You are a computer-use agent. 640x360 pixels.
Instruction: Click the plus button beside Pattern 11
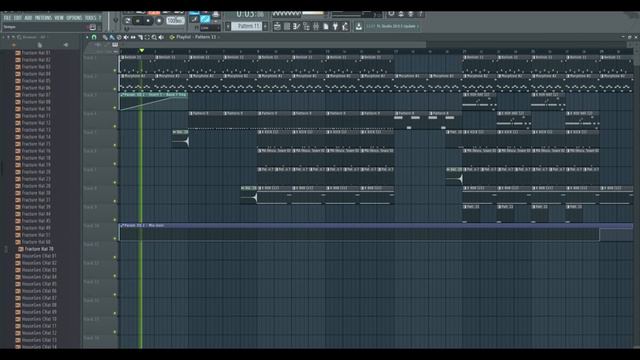coord(265,26)
